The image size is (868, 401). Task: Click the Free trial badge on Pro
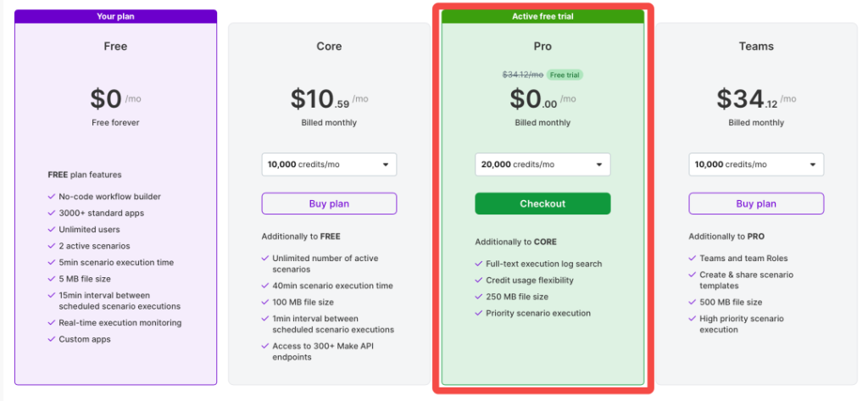[x=565, y=75]
